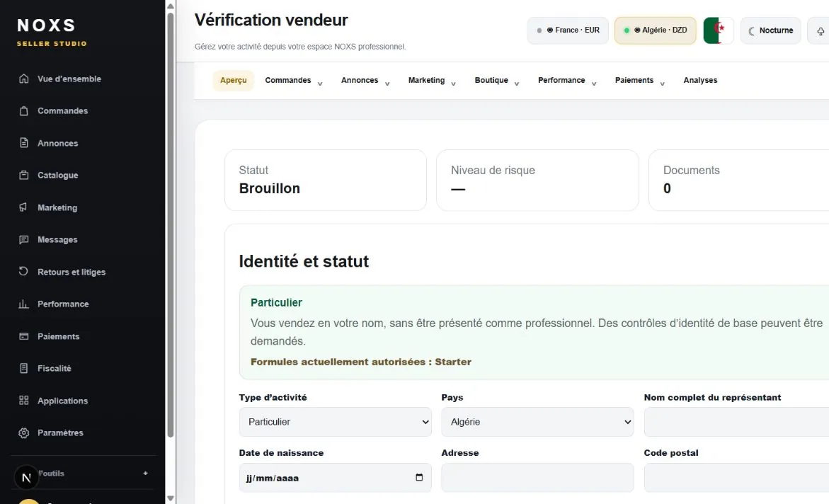This screenshot has height=504, width=829.
Task: Expand the Performance top menu
Action: (x=567, y=81)
